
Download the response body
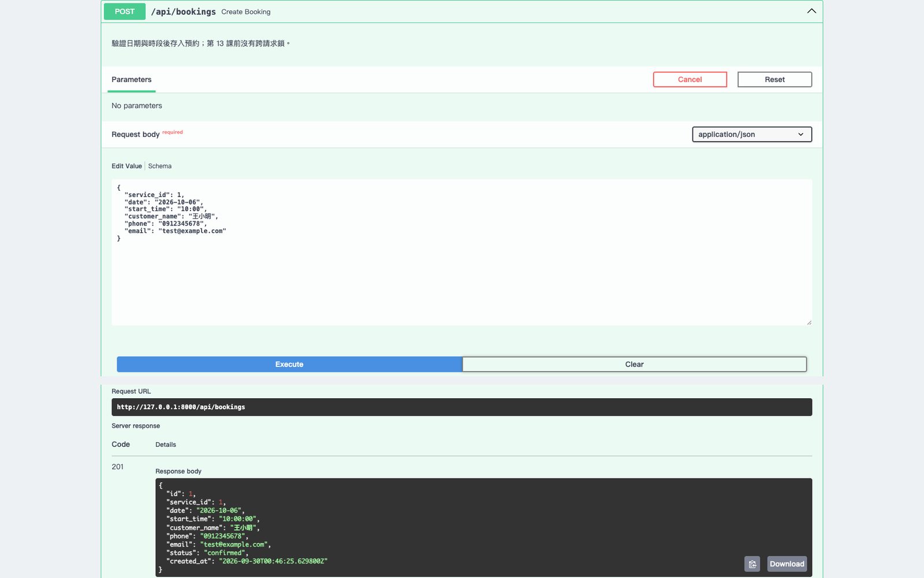787,564
